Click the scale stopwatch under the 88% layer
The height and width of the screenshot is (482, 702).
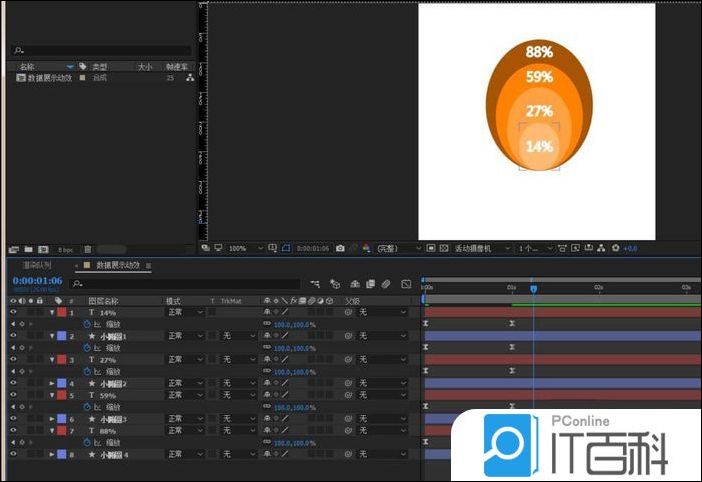coord(87,443)
